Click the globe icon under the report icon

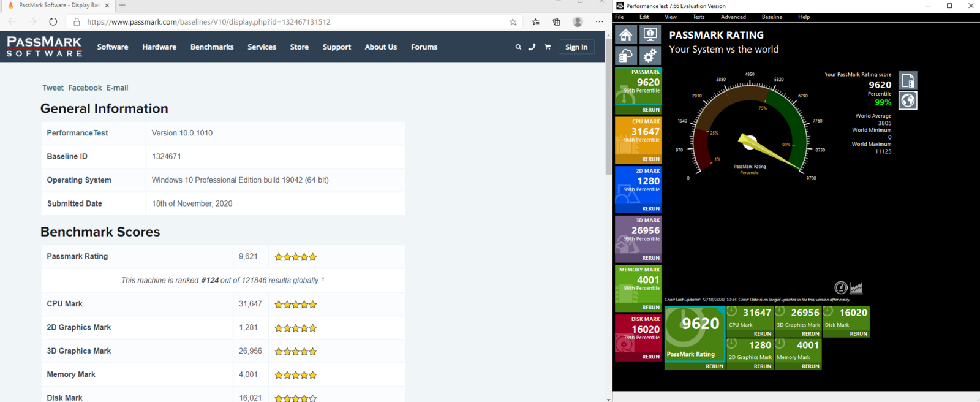[x=908, y=100]
